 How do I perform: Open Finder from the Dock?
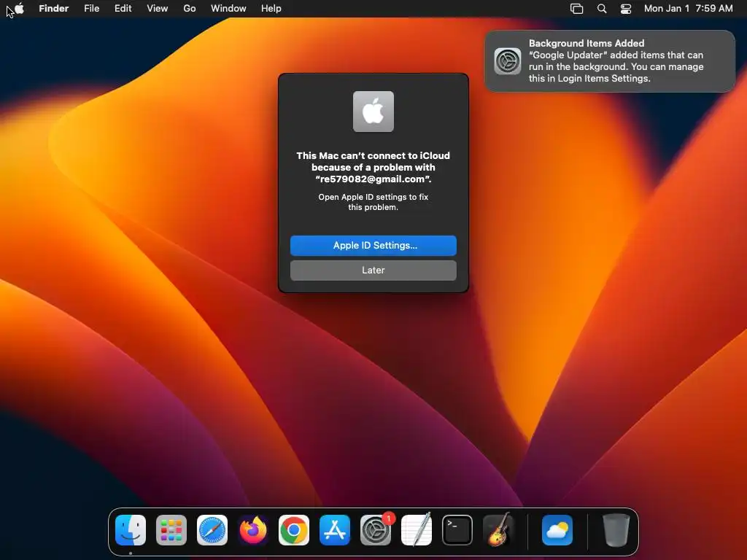click(131, 530)
